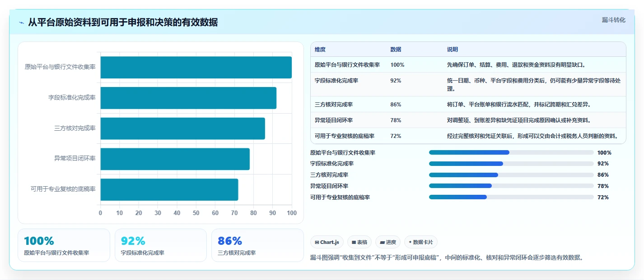This screenshot has height=280, width=644.
Task: Click description starting 经过完整核对
Action: point(532,136)
